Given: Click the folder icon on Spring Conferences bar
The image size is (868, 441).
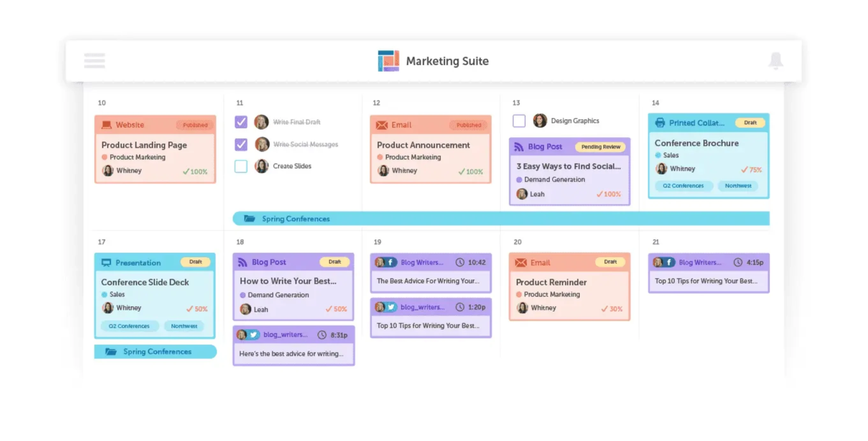Looking at the screenshot, I should [x=250, y=218].
